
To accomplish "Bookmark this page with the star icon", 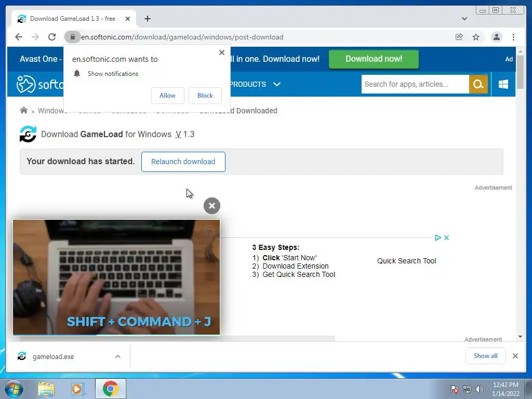I will point(476,37).
